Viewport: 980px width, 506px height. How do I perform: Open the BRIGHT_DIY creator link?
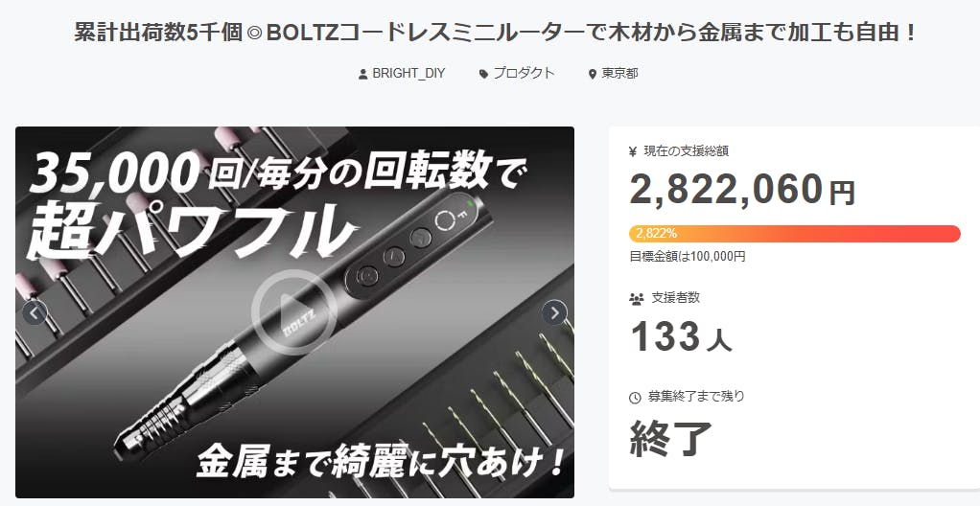pyautogui.click(x=408, y=74)
